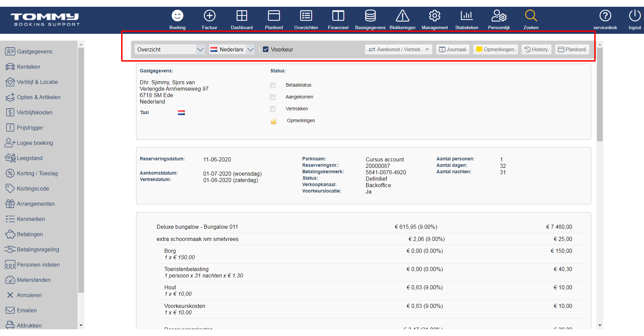Open the Zoeken search icon

[531, 16]
